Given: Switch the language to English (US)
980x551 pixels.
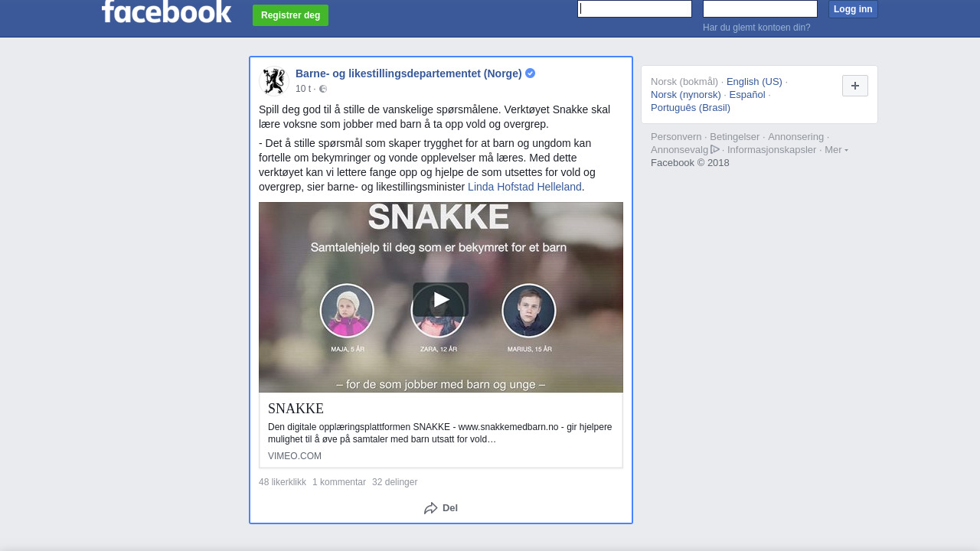Looking at the screenshot, I should (x=754, y=82).
